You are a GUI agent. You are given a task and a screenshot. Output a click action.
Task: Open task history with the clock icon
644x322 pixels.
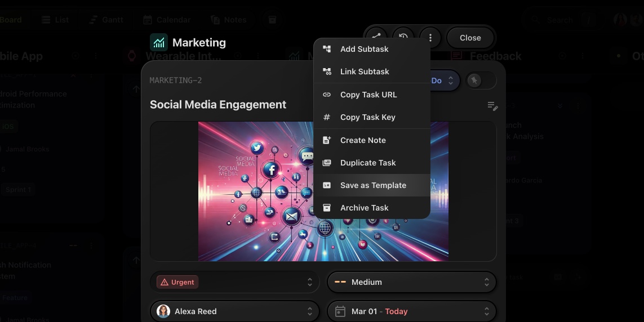[403, 38]
